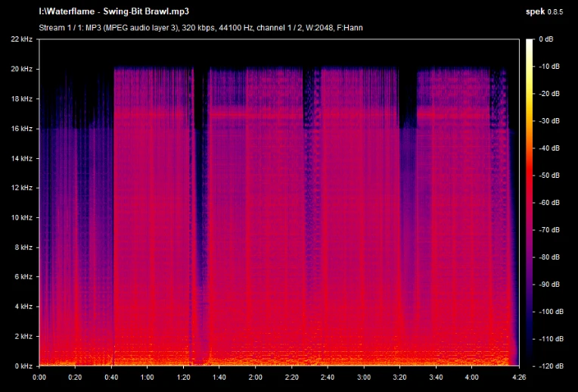Click the '1:00' time axis label
The height and width of the screenshot is (392, 578).
147,378
